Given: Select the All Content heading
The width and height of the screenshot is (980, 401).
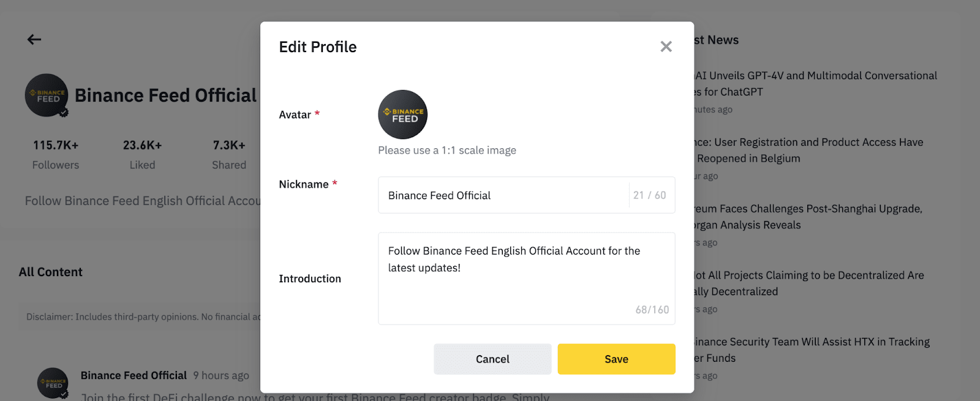Looking at the screenshot, I should 51,272.
